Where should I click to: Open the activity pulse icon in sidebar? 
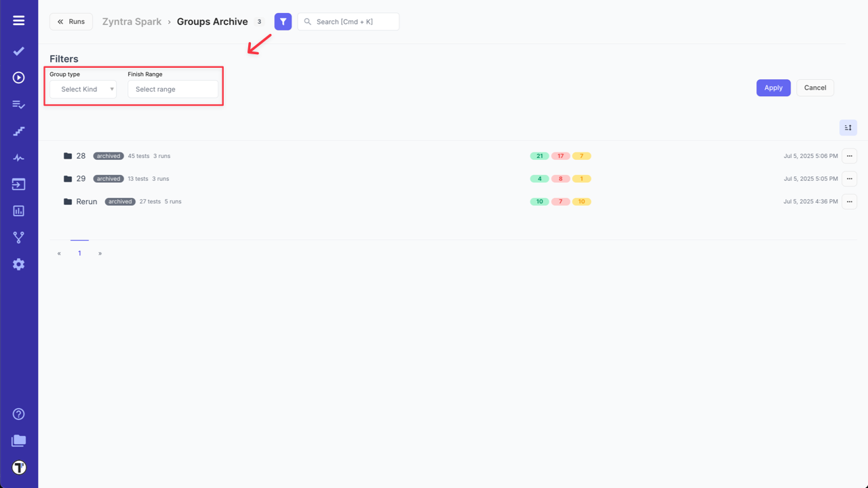click(18, 157)
